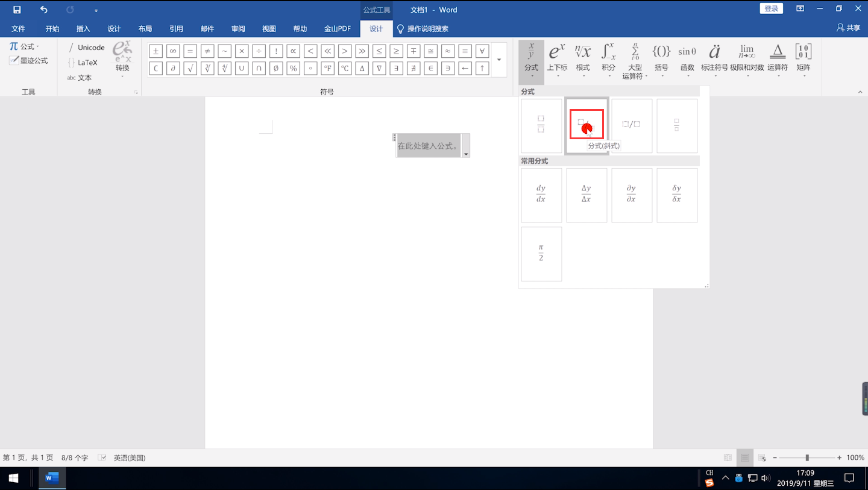Select the π/2 common fraction
Screen dimensions: 868x490
[541, 253]
